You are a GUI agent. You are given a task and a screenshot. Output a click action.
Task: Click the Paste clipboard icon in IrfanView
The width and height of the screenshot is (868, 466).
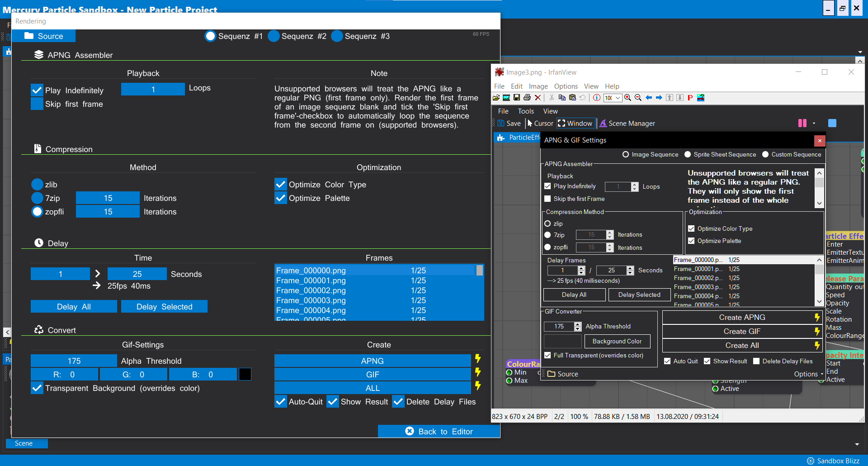click(x=572, y=98)
